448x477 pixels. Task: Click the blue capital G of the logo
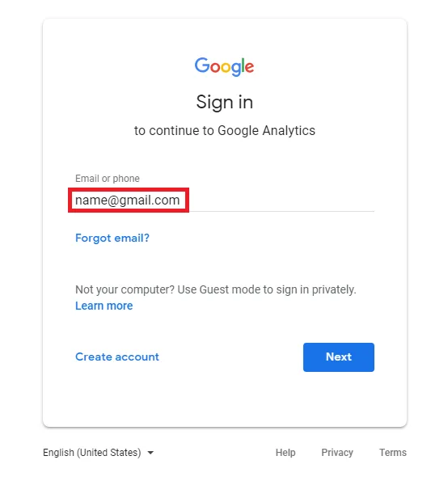(x=202, y=65)
